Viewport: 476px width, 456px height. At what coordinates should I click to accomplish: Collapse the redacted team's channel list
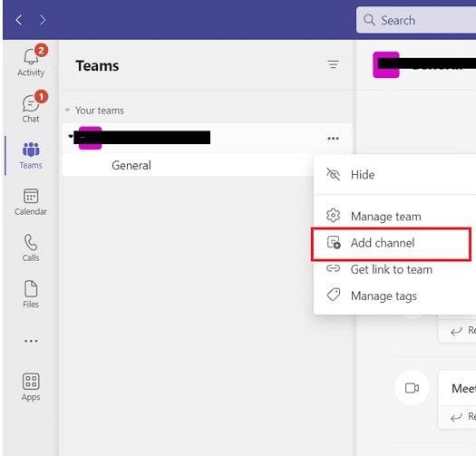[71, 136]
